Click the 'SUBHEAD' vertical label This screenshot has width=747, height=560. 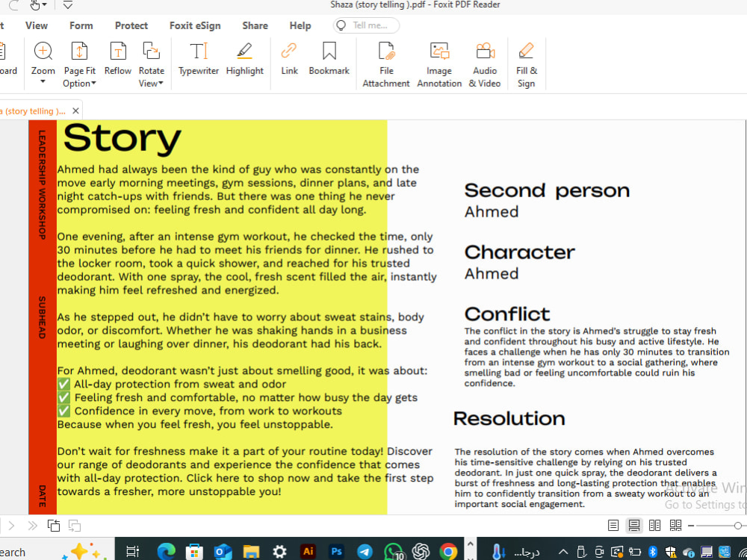43,317
